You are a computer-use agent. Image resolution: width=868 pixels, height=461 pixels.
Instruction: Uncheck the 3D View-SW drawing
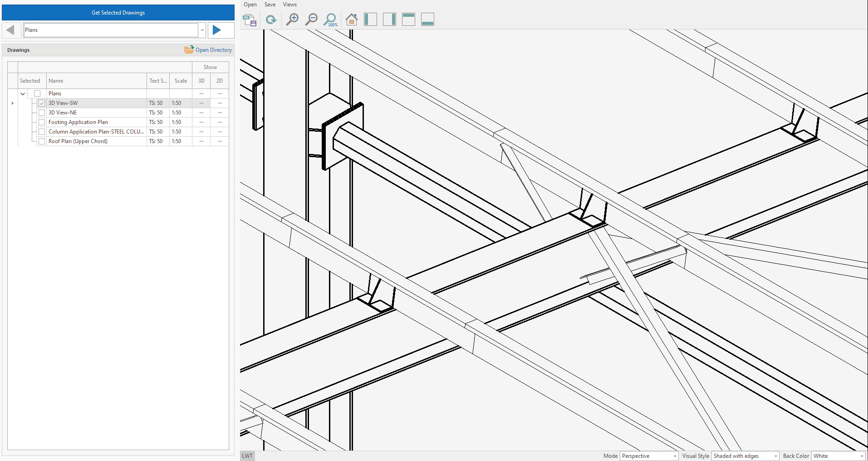pos(42,103)
